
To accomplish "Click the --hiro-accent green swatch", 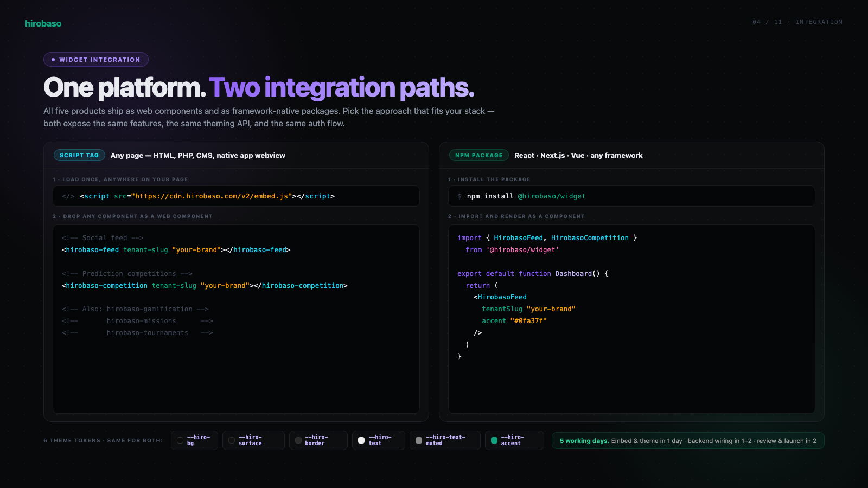I will (x=494, y=440).
